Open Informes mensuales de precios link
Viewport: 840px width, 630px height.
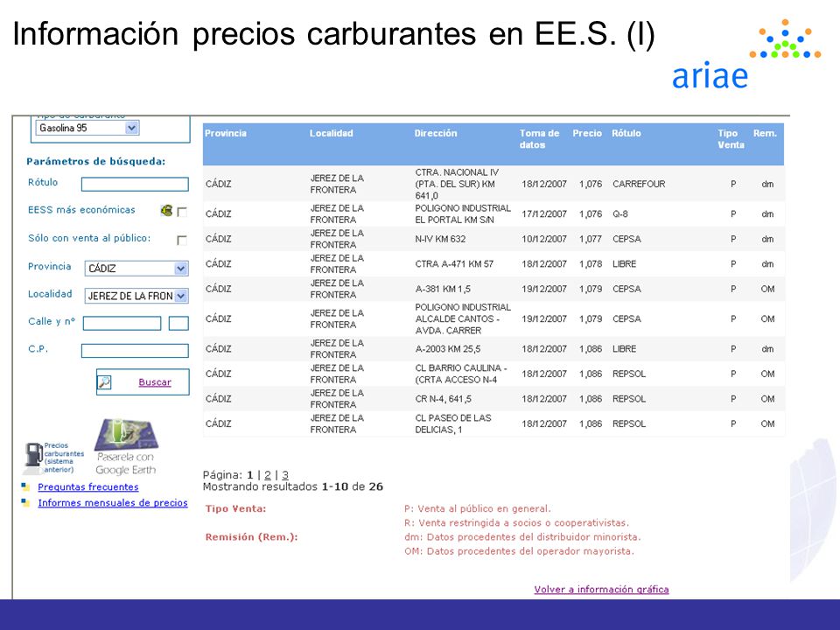point(113,502)
